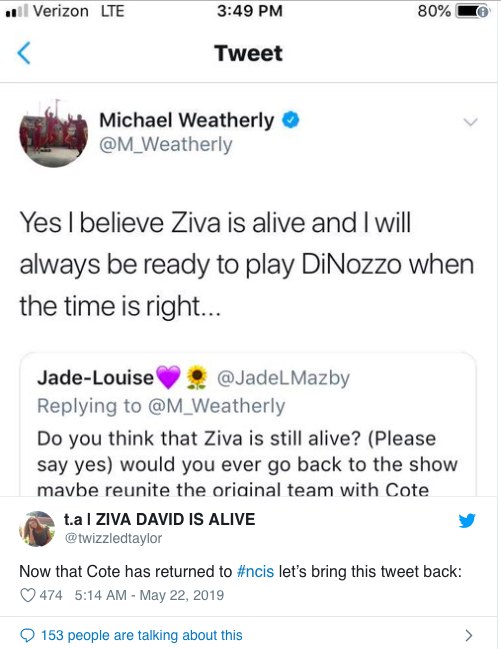Click the Twitter bird logo

tap(467, 521)
